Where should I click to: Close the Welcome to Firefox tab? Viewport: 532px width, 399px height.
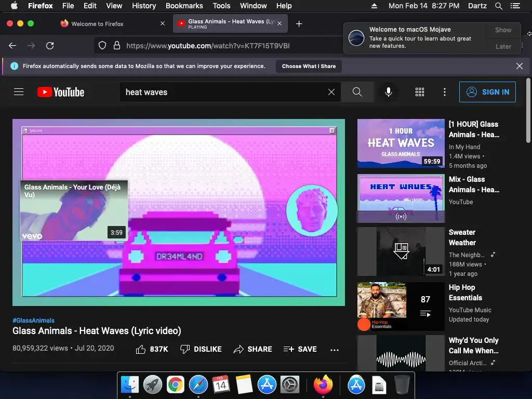point(163,23)
